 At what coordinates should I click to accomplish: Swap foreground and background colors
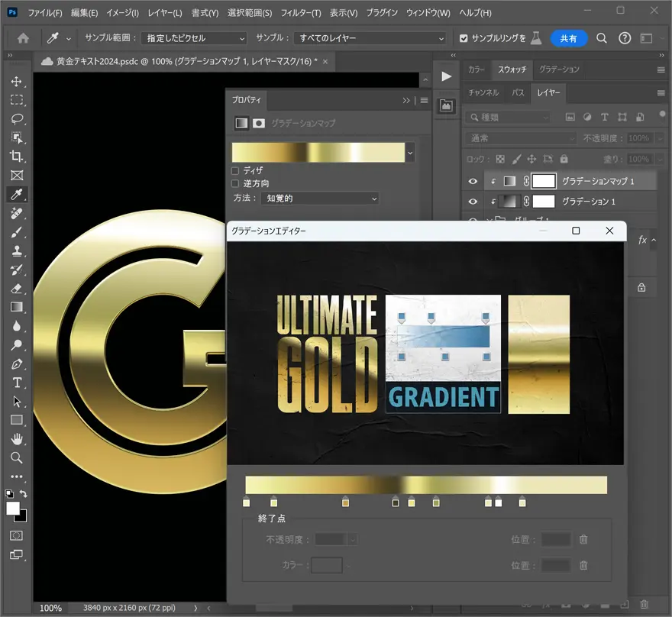pos(24,493)
